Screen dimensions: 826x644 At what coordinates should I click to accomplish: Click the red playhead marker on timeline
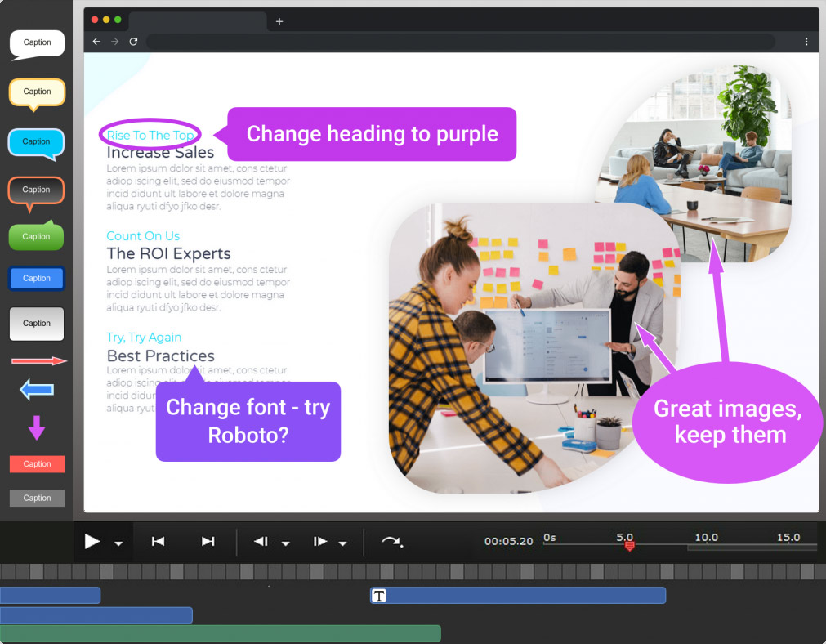[629, 545]
